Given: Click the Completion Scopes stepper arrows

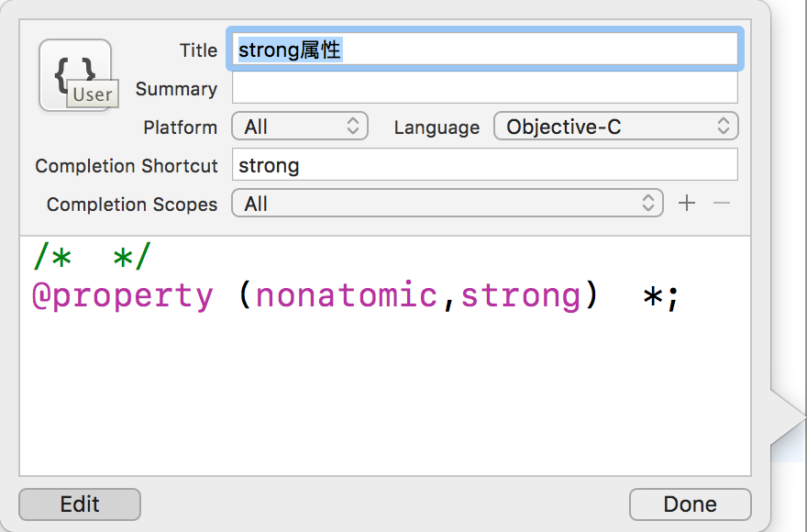Looking at the screenshot, I should pyautogui.click(x=648, y=203).
